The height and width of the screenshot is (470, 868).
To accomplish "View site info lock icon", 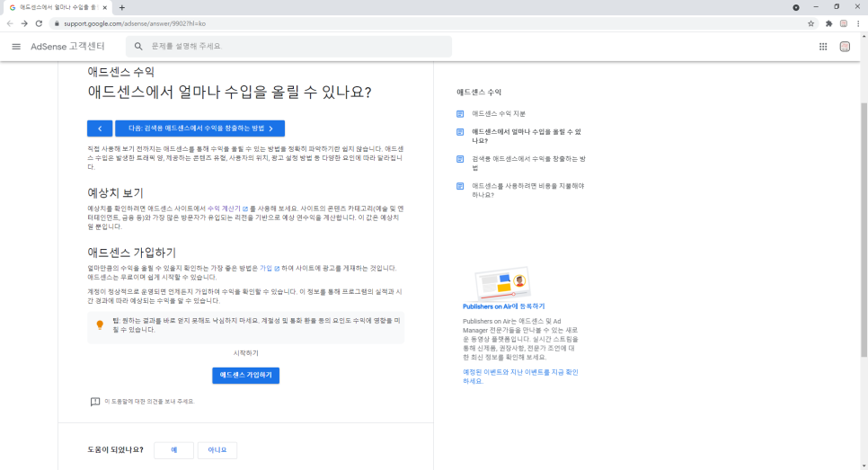I will [x=57, y=23].
